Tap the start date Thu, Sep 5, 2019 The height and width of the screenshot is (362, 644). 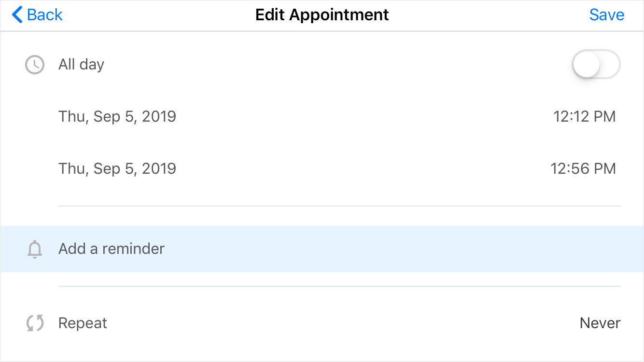click(x=117, y=116)
